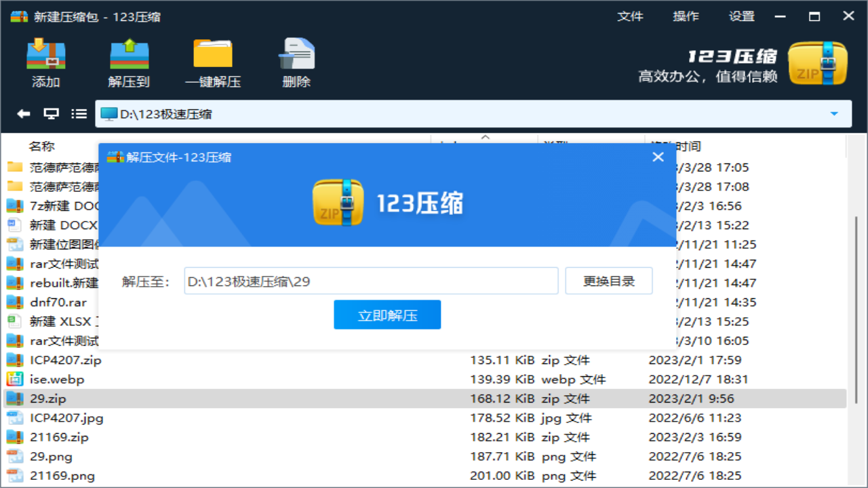Viewport: 868px width, 488px height.
Task: Click the image icon of 29.png
Action: 15,456
